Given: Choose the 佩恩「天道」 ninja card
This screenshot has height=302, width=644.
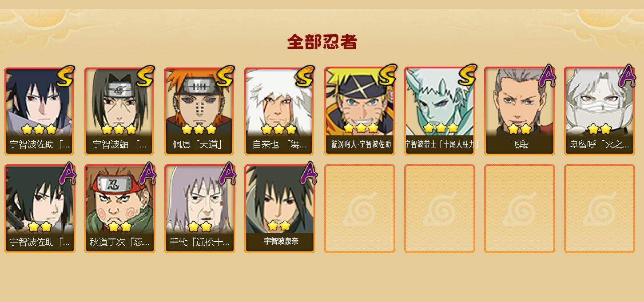Looking at the screenshot, I should coord(199,111).
